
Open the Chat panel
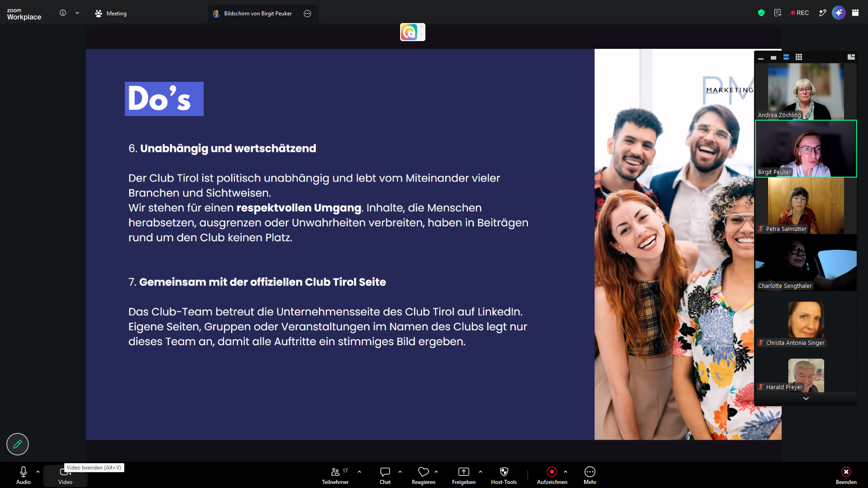(x=385, y=475)
